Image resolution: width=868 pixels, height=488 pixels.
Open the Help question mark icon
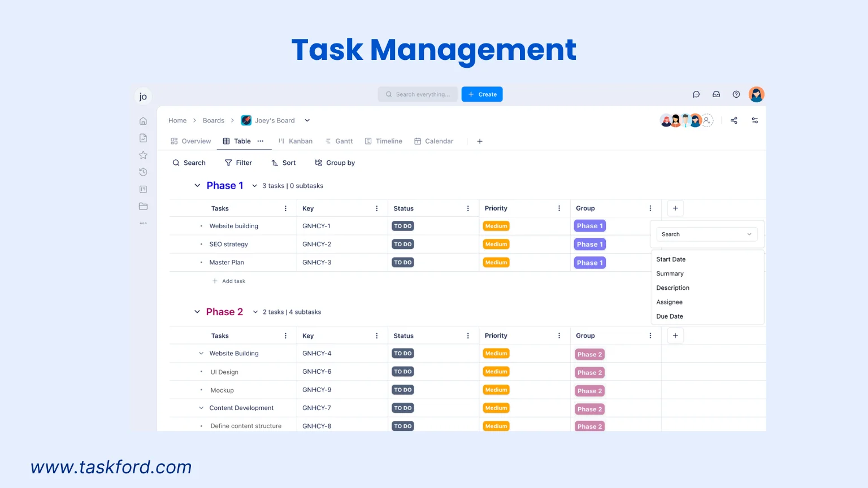point(736,94)
